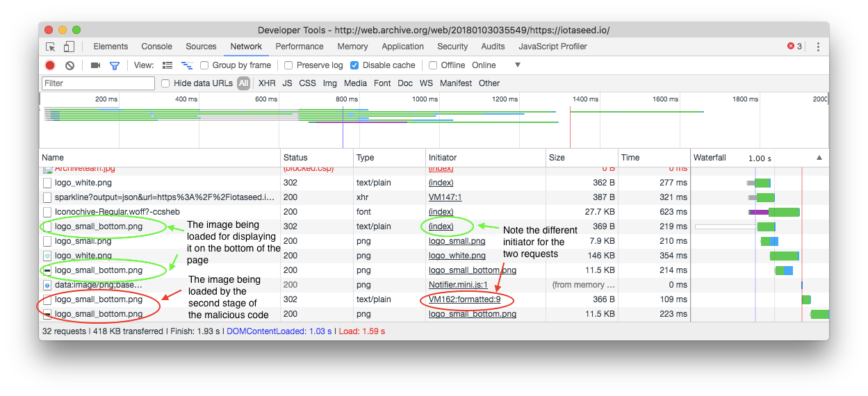Click the 600 ms mark in timeline overview
Screen dimensions: 868x396
tap(266, 99)
